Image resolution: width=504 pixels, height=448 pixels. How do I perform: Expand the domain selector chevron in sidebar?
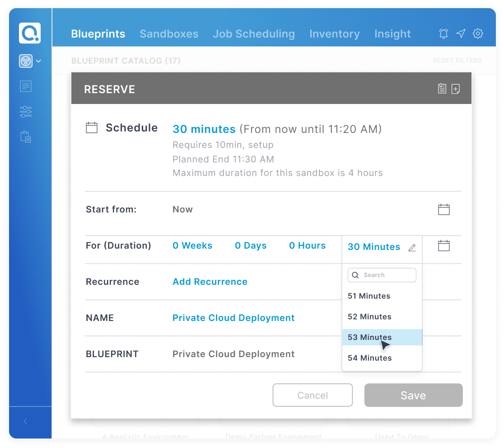pos(38,61)
